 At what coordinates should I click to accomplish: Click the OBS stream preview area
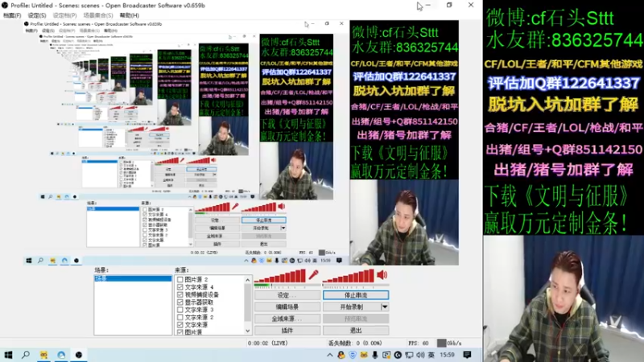241,142
